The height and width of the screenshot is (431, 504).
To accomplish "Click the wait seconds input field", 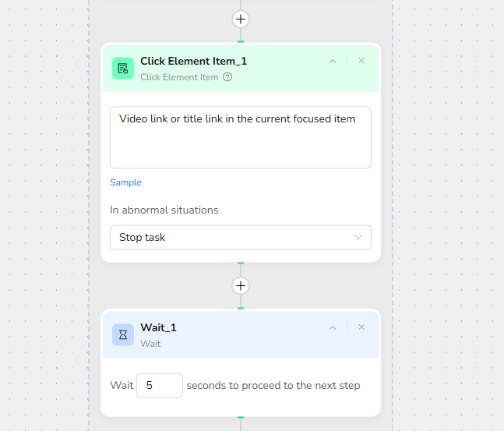I will [159, 385].
